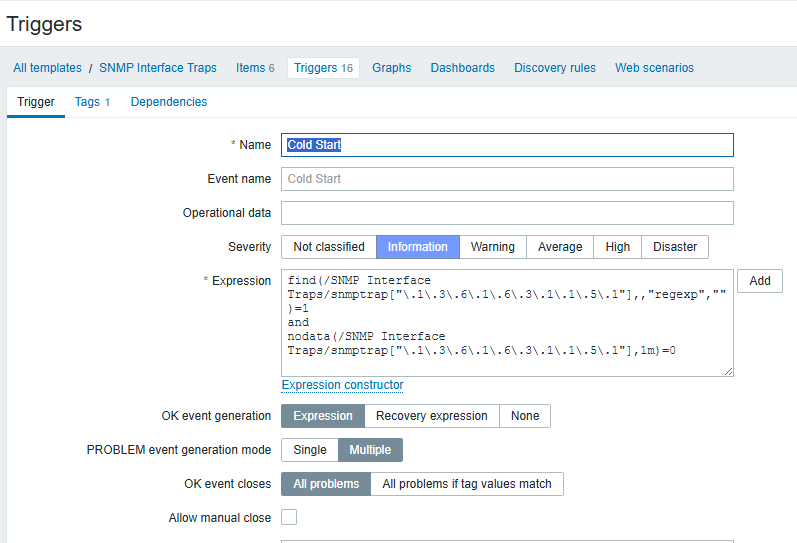Select All problems if tag values match
The image size is (797, 543).
[466, 484]
